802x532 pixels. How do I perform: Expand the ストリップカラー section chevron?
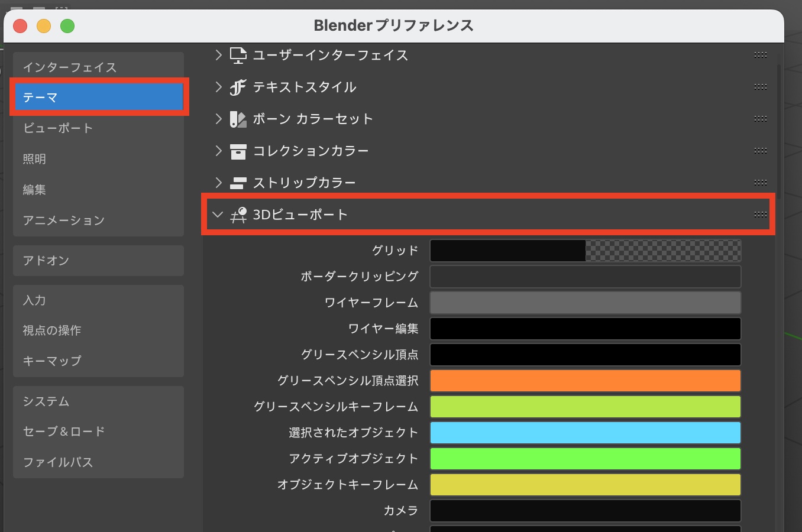218,183
